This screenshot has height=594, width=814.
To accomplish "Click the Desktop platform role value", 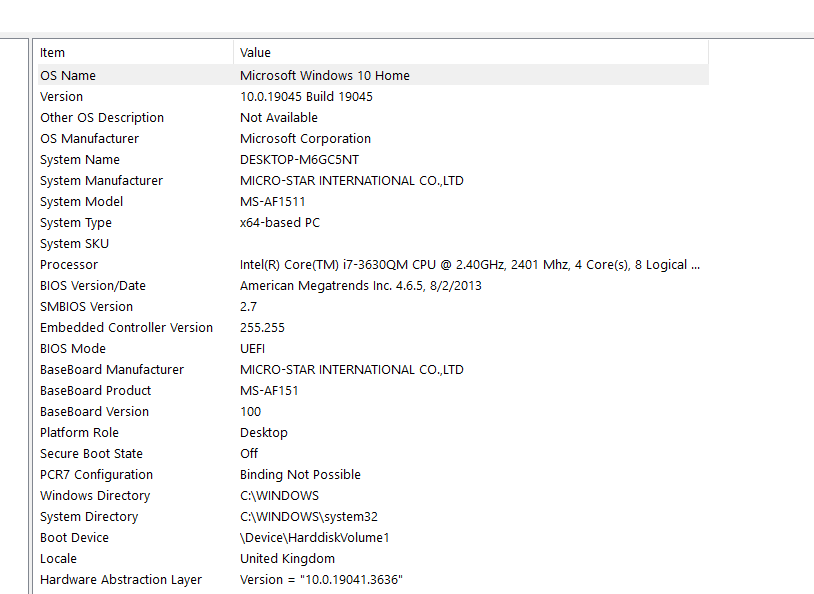I will click(264, 433).
